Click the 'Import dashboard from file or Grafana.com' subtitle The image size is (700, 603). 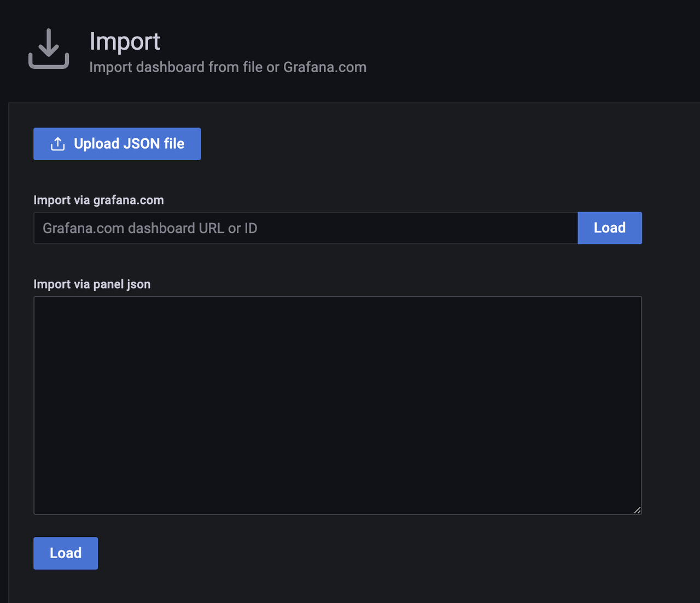pos(227,67)
